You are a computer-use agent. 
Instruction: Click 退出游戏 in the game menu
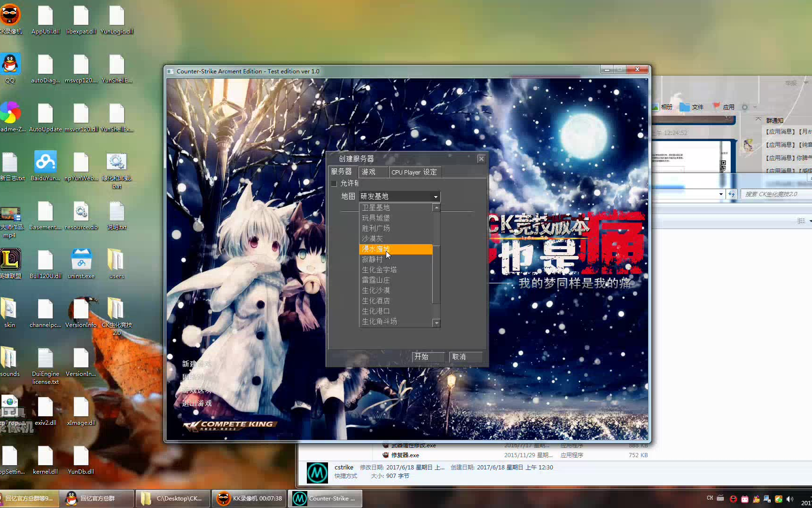pyautogui.click(x=197, y=403)
